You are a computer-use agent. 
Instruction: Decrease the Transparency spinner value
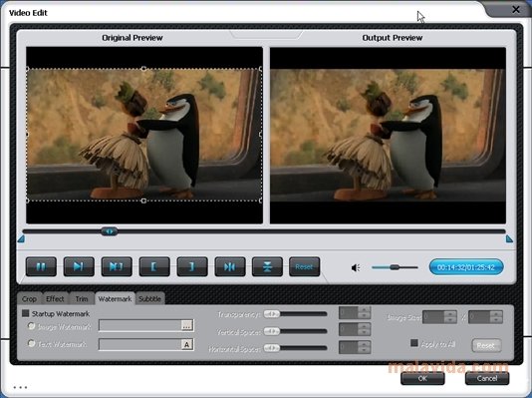[364, 316]
